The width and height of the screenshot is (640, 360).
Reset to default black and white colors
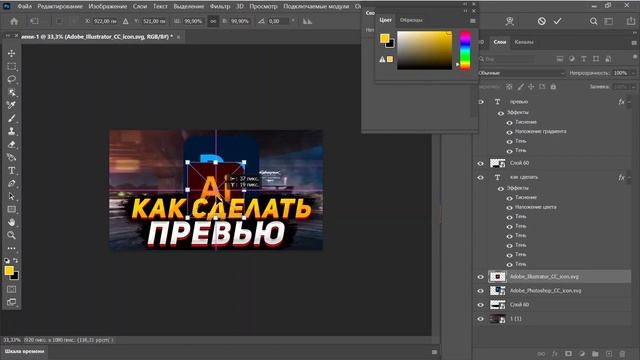coord(7,260)
